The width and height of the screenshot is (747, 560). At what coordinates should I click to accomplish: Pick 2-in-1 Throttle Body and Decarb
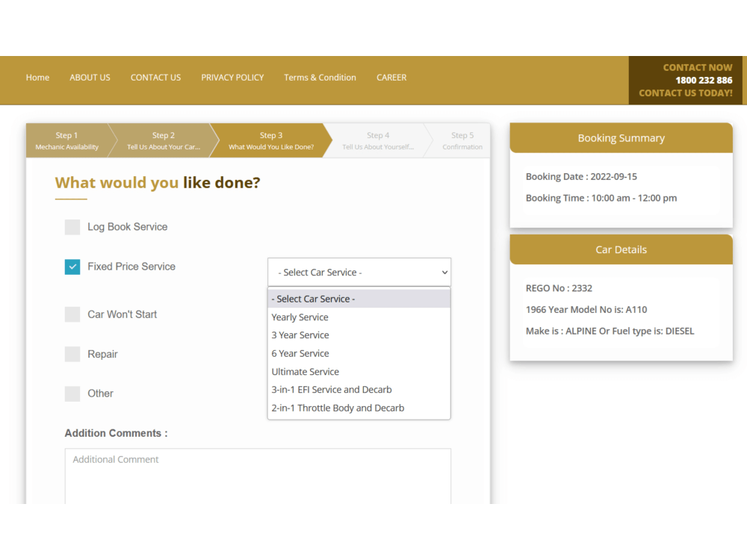coord(359,408)
